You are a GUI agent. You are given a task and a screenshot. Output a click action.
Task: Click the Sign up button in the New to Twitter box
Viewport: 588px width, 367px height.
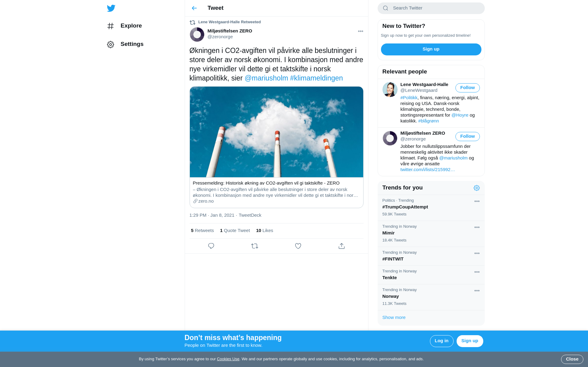click(x=431, y=49)
